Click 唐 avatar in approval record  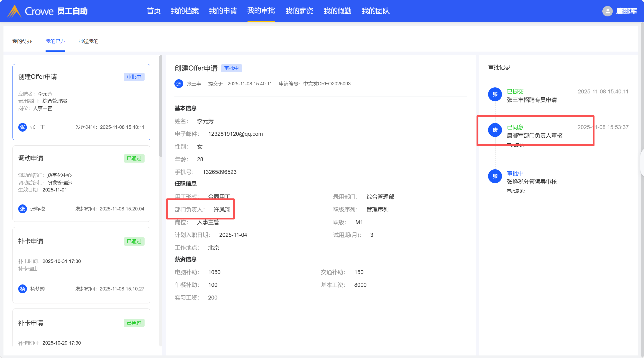[495, 130]
